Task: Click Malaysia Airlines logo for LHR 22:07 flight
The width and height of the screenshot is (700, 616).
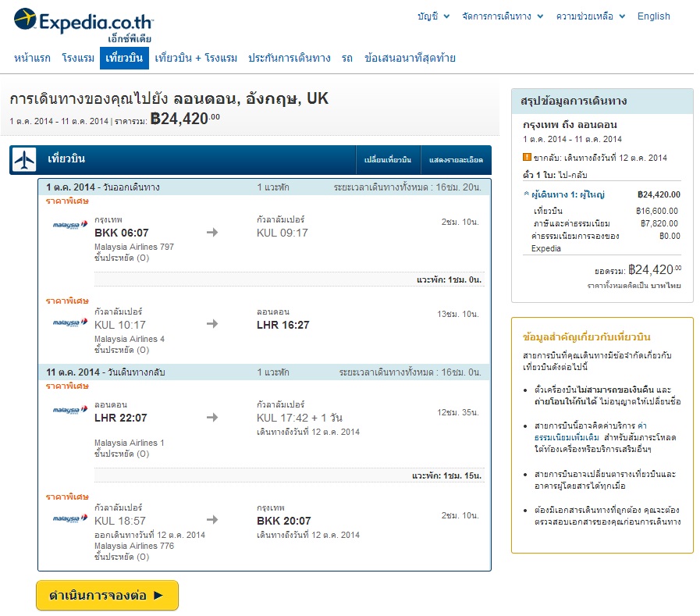Action: [x=70, y=409]
